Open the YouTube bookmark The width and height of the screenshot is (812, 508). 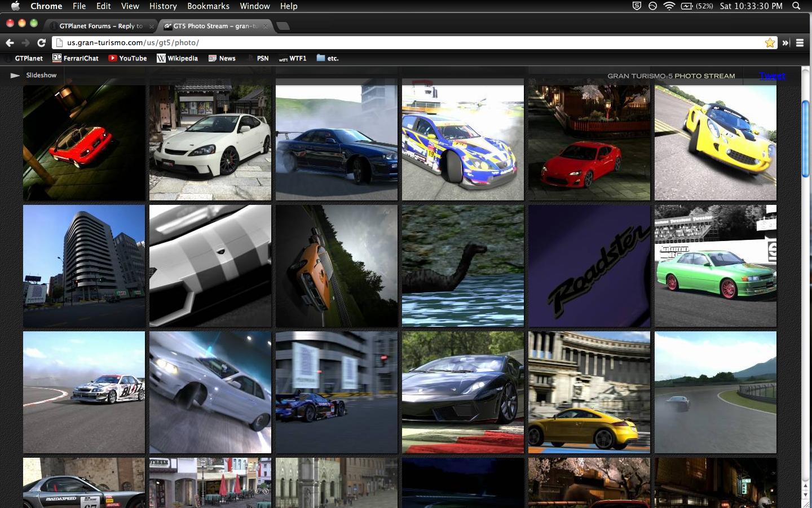tap(128, 58)
